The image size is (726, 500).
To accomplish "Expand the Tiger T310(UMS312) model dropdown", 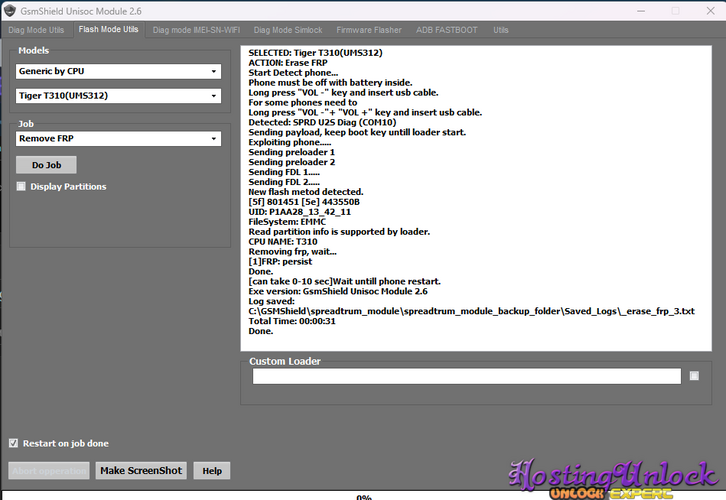I will [118, 96].
